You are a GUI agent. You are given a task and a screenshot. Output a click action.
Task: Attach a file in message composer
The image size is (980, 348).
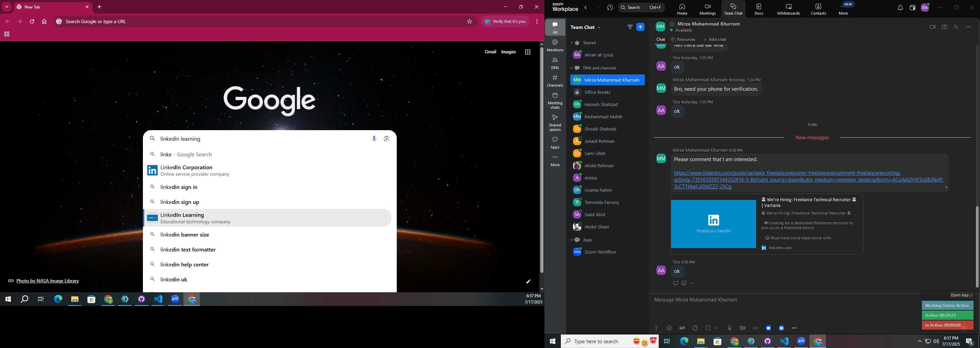point(695,328)
